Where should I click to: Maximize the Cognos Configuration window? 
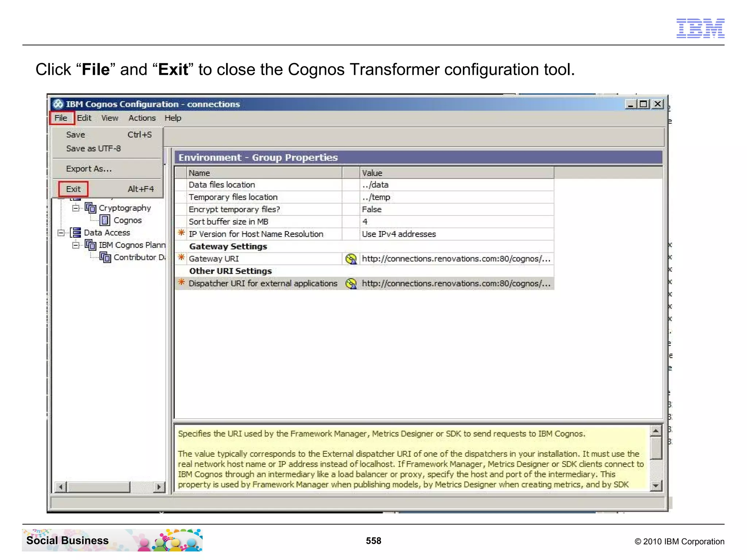[643, 104]
